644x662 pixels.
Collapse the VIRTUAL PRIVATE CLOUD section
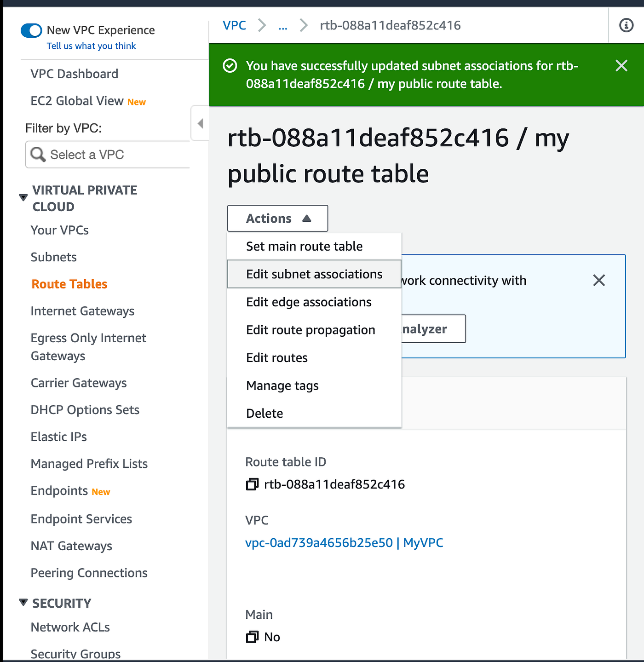[x=23, y=197]
